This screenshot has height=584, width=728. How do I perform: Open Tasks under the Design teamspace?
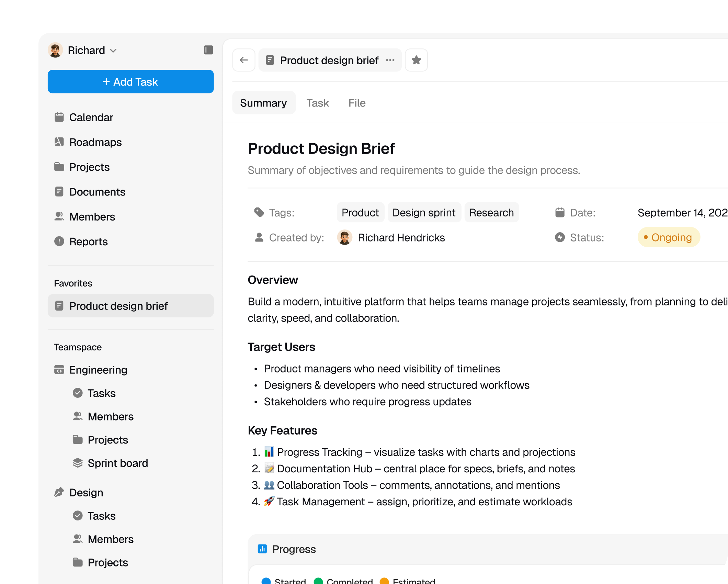tap(101, 516)
